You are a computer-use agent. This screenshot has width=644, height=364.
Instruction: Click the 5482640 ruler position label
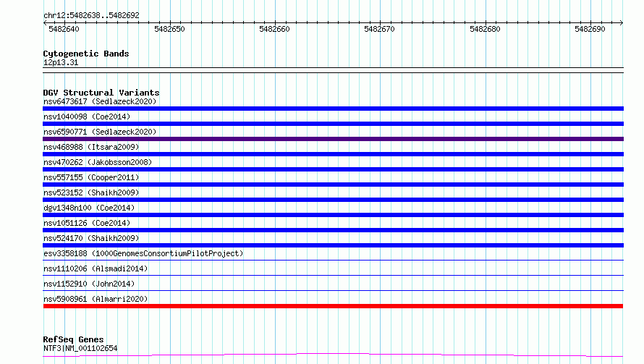64,29
